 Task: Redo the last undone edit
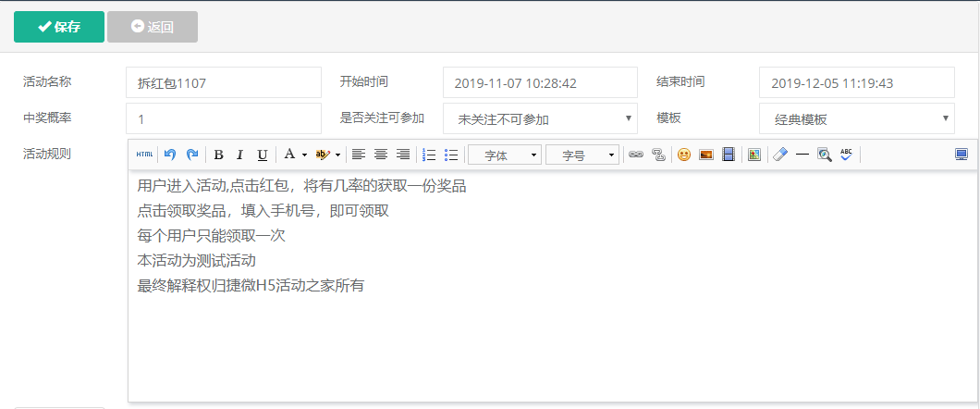[192, 155]
